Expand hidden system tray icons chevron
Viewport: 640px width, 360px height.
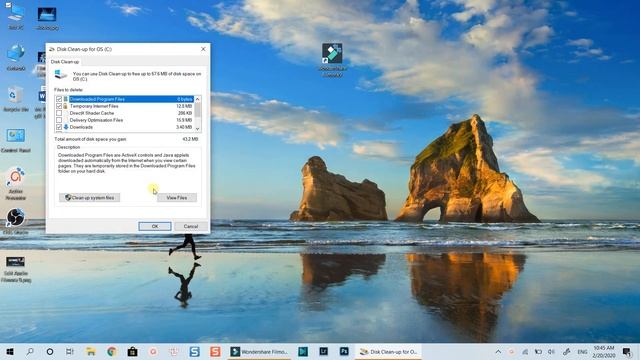498,351
